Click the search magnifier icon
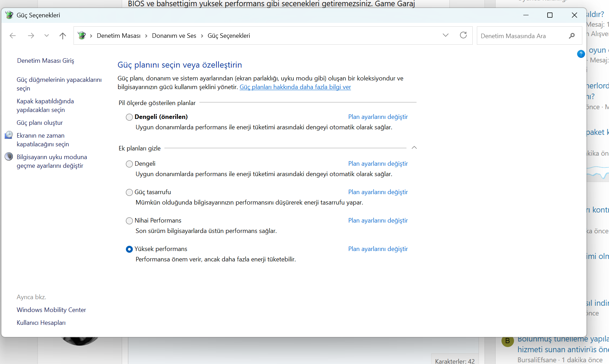 click(572, 36)
